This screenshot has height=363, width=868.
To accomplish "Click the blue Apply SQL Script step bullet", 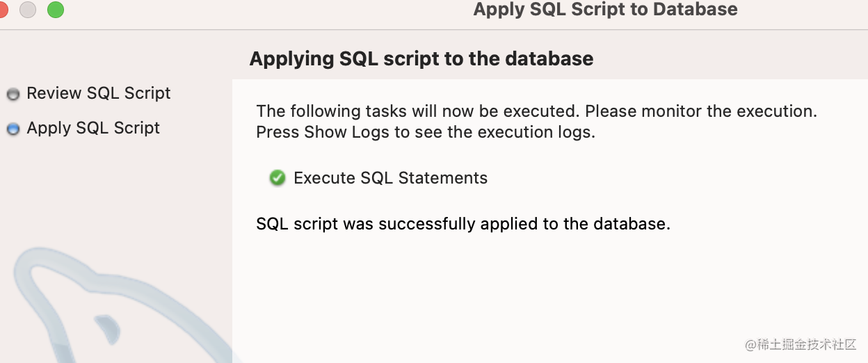I will (x=13, y=129).
